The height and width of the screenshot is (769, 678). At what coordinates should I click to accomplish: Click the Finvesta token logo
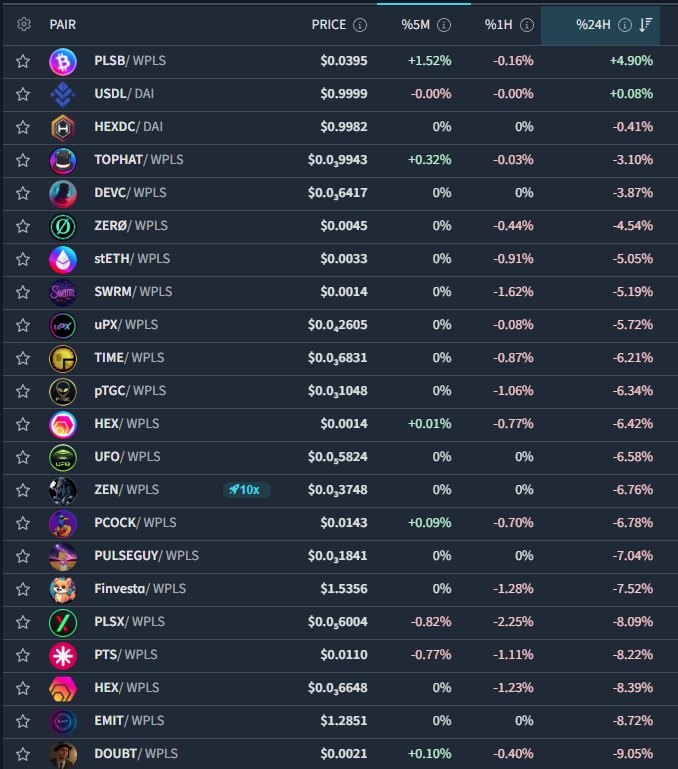[x=63, y=589]
